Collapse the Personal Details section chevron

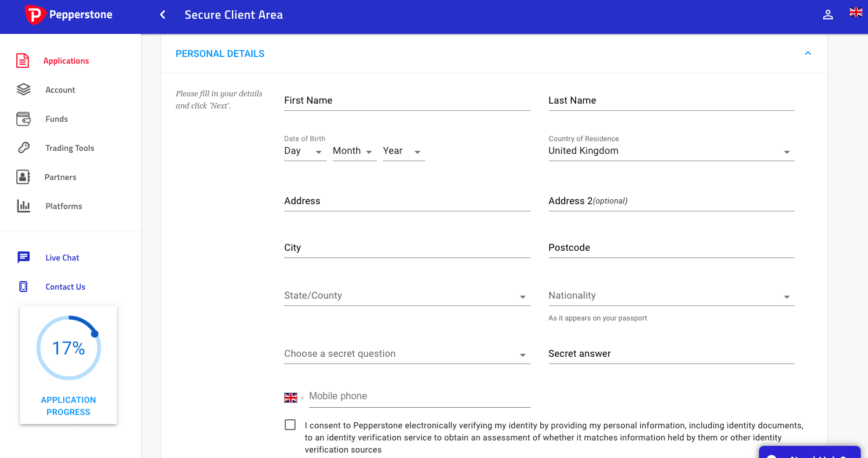pyautogui.click(x=807, y=53)
